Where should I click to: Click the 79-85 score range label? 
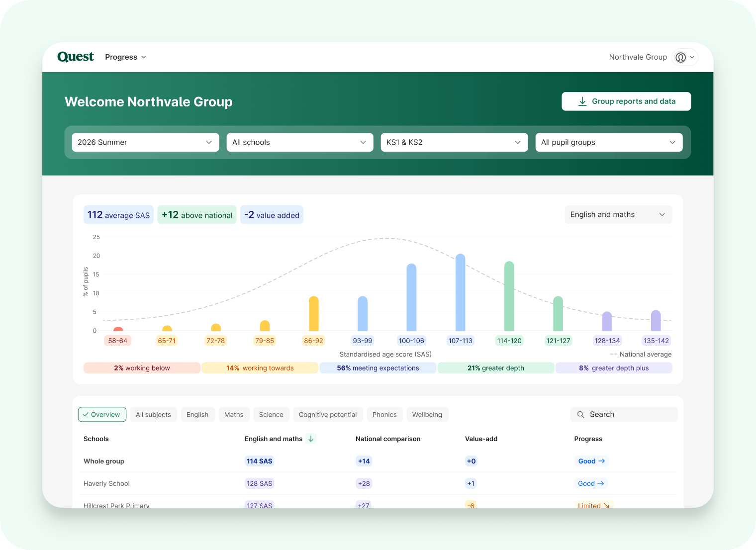coord(265,341)
